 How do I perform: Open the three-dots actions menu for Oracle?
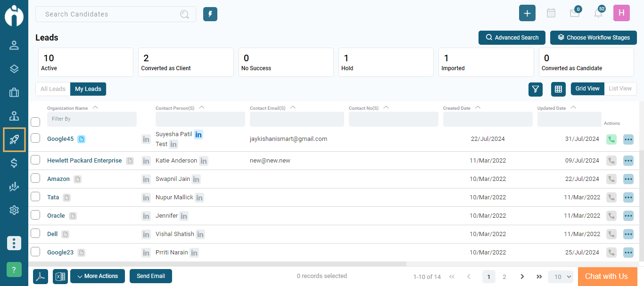(628, 216)
